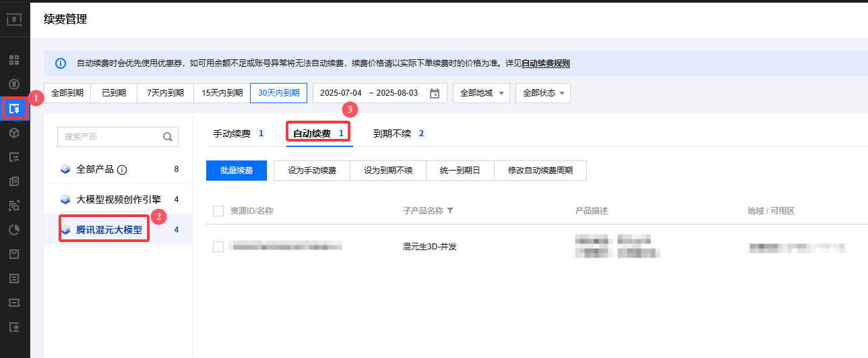Click the info icon beside 全部产品
The image size is (868, 358).
[122, 170]
